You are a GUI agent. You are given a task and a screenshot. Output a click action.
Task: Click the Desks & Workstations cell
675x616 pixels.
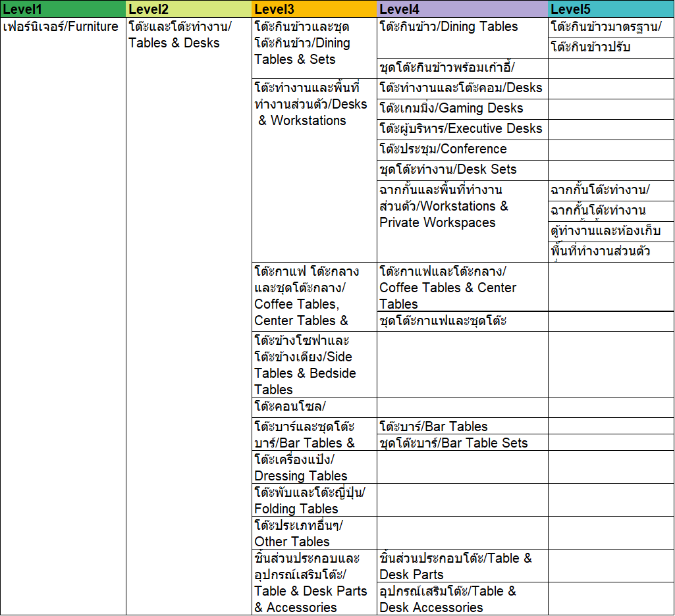pos(314,170)
